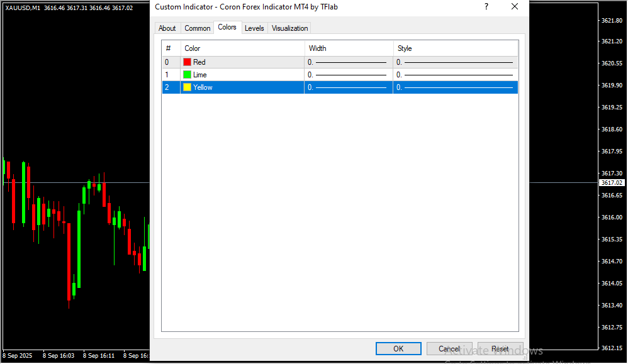Click the Width column header
Image resolution: width=628 pixels, height=364 pixels.
(349, 48)
